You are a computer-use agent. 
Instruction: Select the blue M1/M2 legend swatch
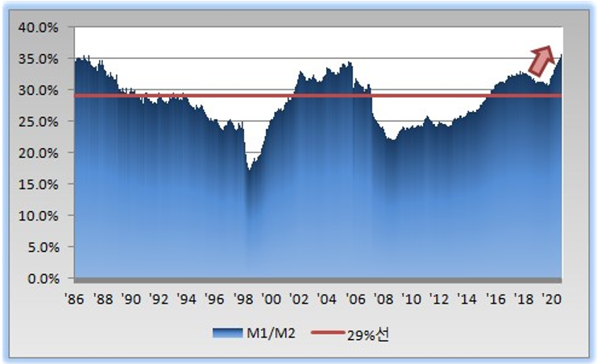(x=228, y=333)
